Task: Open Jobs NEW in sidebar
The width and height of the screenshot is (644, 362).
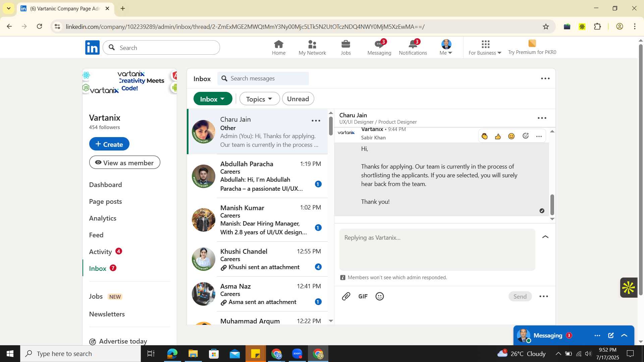Action: [106, 297]
